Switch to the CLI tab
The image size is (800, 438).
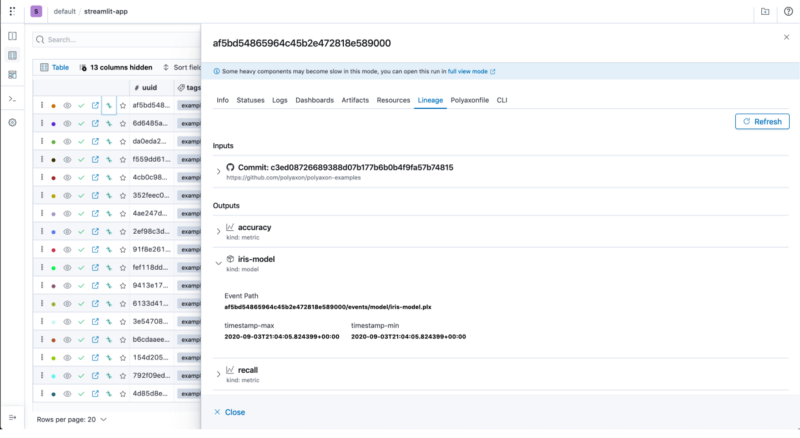click(502, 100)
